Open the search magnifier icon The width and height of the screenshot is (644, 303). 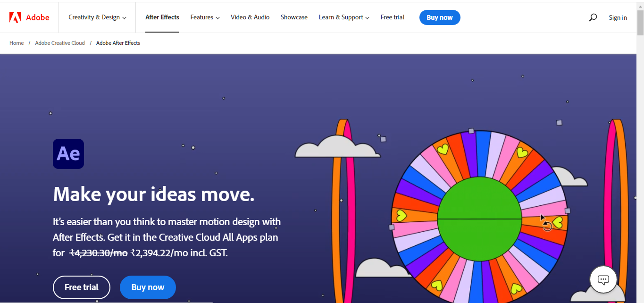click(x=593, y=17)
